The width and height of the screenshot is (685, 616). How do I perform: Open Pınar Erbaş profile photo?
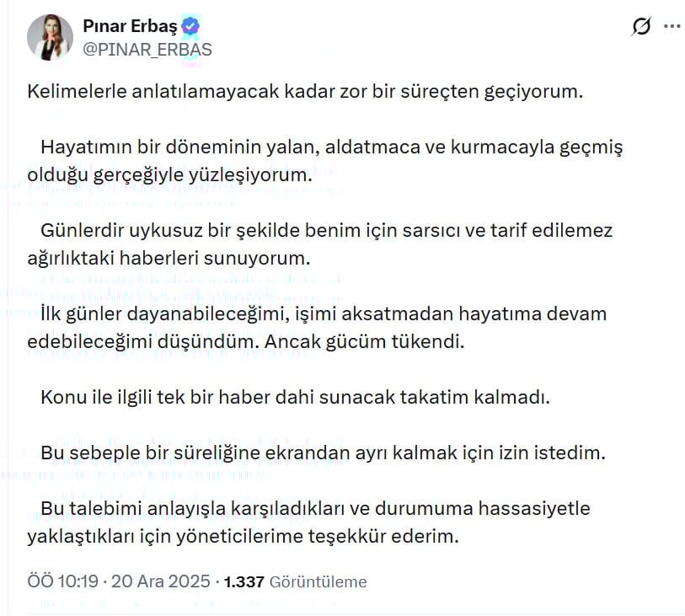50,38
